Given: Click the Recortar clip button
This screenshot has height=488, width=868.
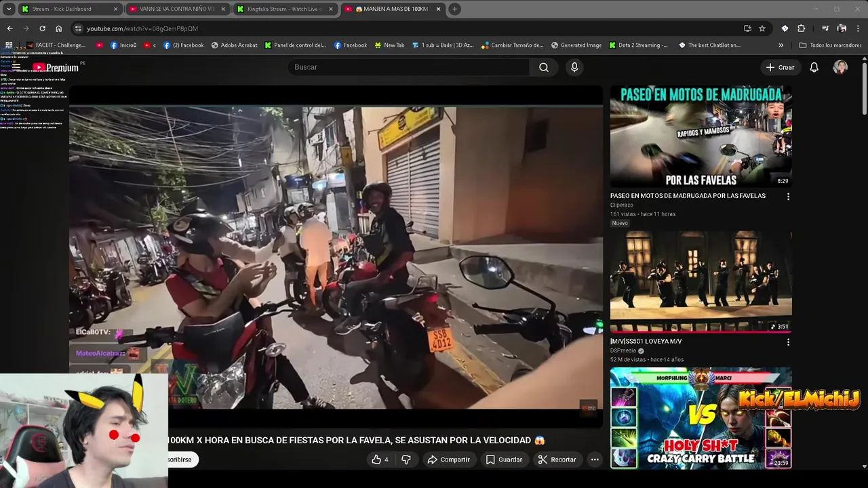Looking at the screenshot, I should (x=557, y=460).
